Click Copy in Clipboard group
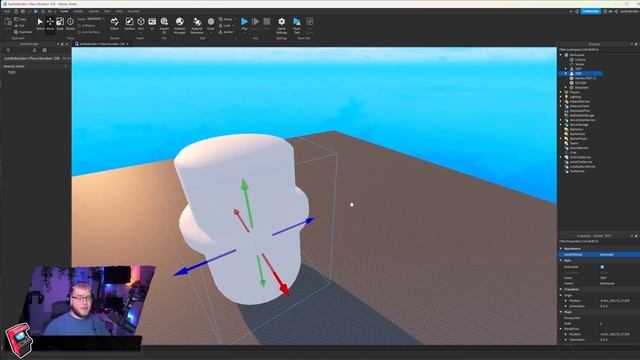Image resolution: width=640 pixels, height=360 pixels. 20,19
